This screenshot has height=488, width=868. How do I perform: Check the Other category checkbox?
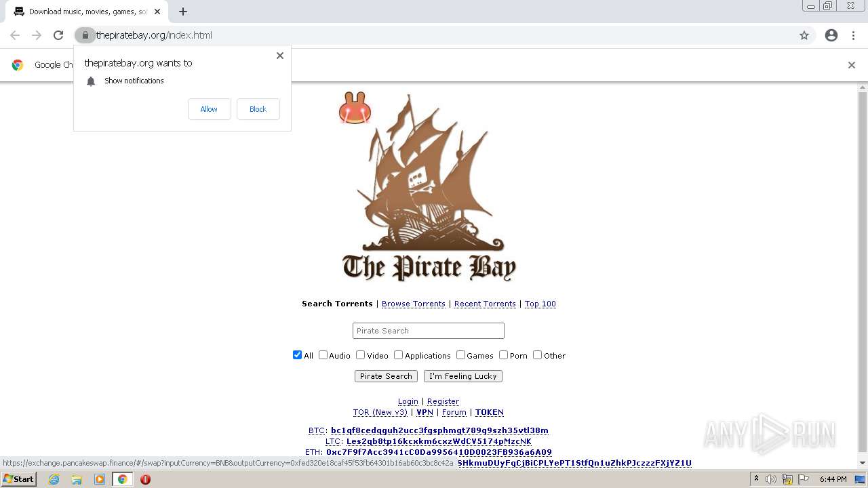[x=538, y=355]
